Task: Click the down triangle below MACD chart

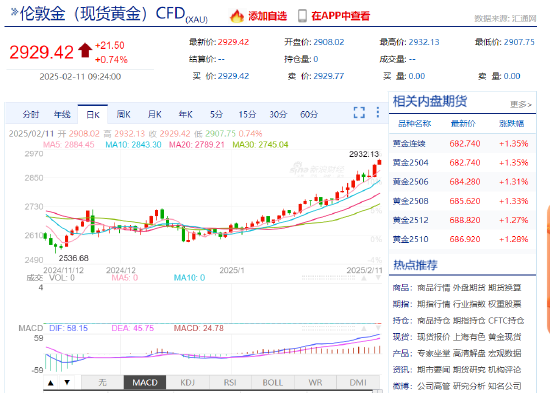Action: (67, 382)
